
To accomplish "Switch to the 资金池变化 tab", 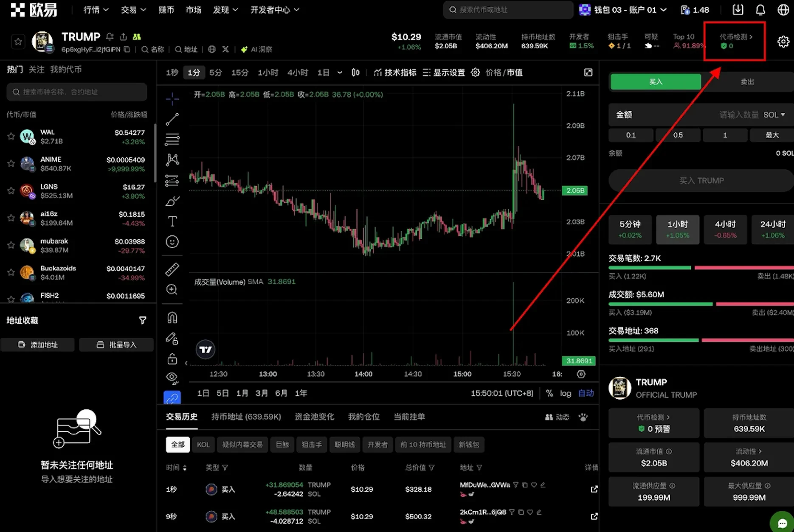I will pyautogui.click(x=315, y=417).
